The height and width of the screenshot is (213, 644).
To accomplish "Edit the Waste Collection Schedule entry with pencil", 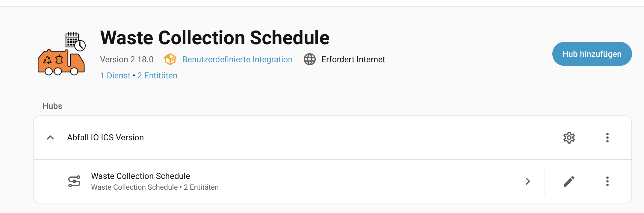I will click(569, 181).
